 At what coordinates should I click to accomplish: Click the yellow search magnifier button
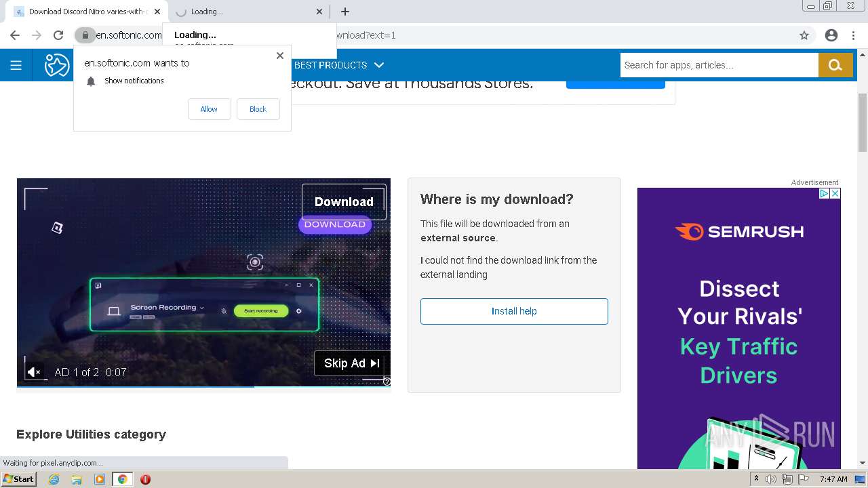835,65
